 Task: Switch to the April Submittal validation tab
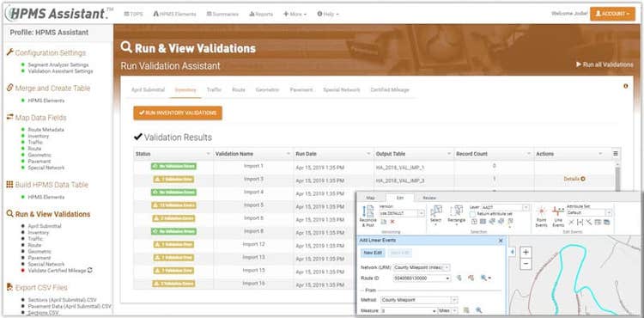148,89
